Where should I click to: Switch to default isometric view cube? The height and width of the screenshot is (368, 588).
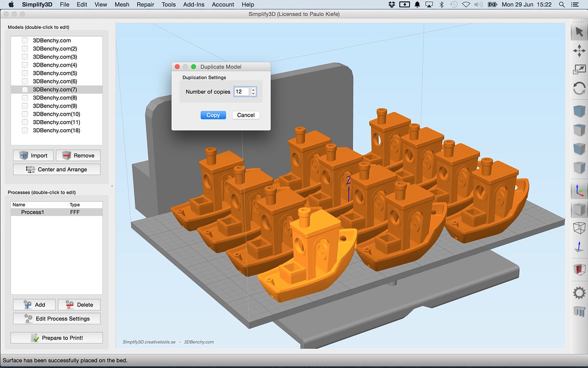(579, 111)
